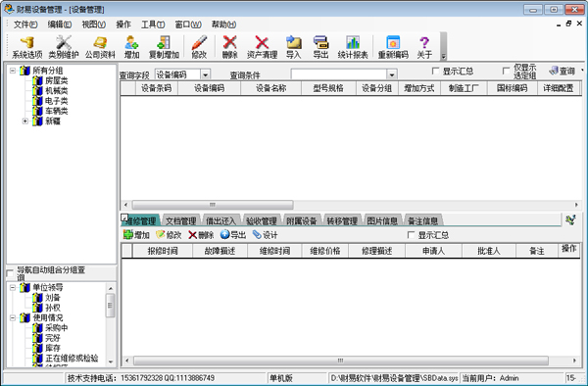Click the device grid horizontal scrollbar thumb
Image resolution: width=588 pixels, height=386 pixels.
click(213, 205)
